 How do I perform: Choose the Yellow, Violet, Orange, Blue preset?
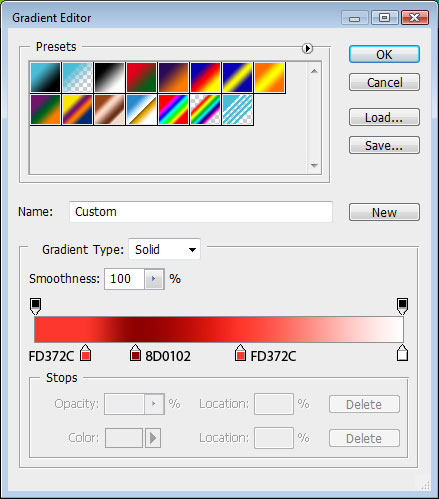point(77,109)
